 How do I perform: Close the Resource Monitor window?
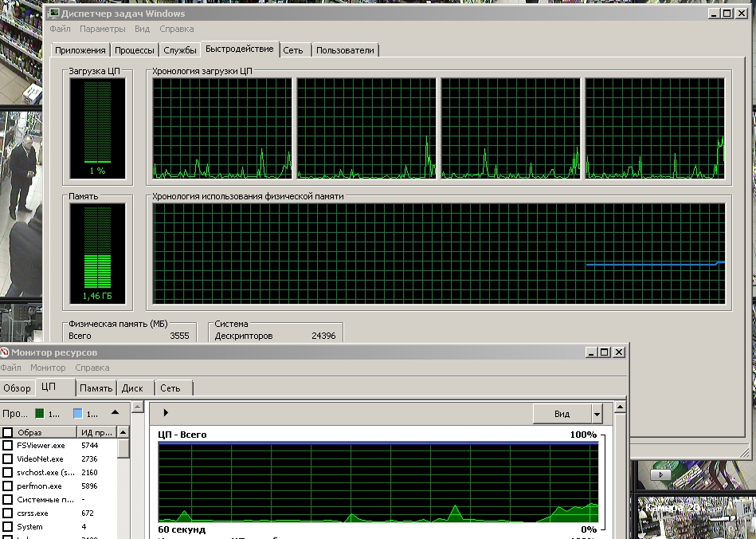point(618,352)
